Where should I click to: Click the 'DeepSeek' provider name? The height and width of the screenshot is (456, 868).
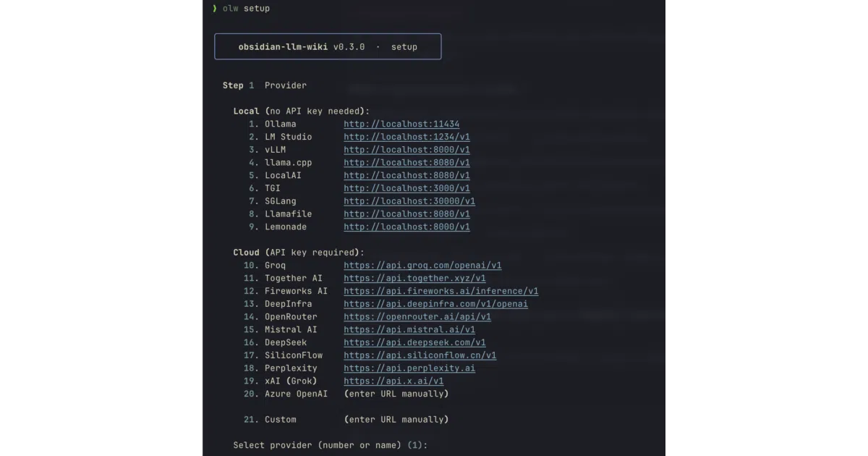pos(286,342)
